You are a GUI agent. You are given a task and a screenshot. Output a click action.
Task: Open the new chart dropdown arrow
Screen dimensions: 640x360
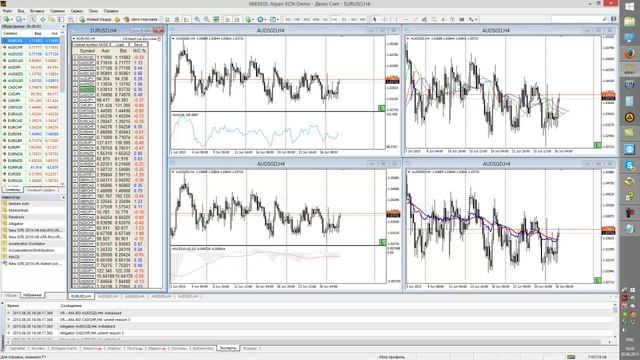click(12, 19)
